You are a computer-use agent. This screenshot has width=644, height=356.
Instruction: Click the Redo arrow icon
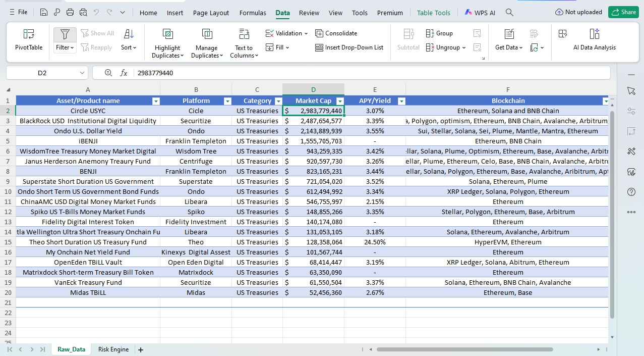109,12
